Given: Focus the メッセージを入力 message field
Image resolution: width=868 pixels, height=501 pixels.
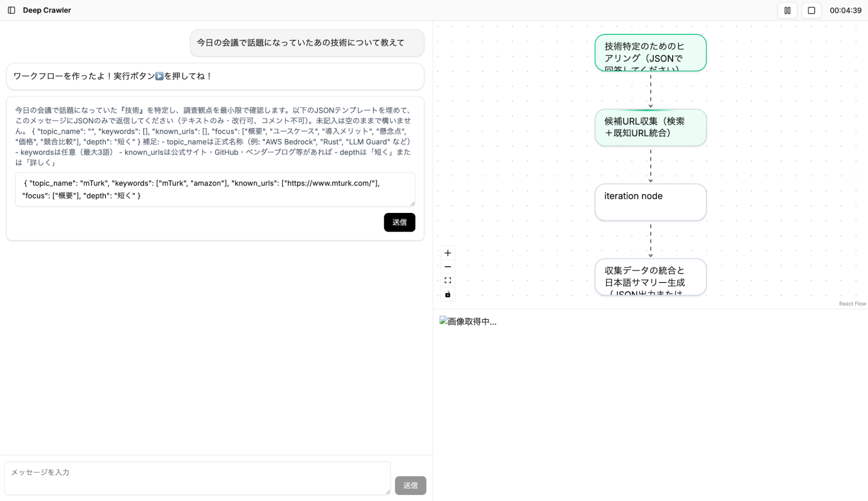Looking at the screenshot, I should 197,478.
